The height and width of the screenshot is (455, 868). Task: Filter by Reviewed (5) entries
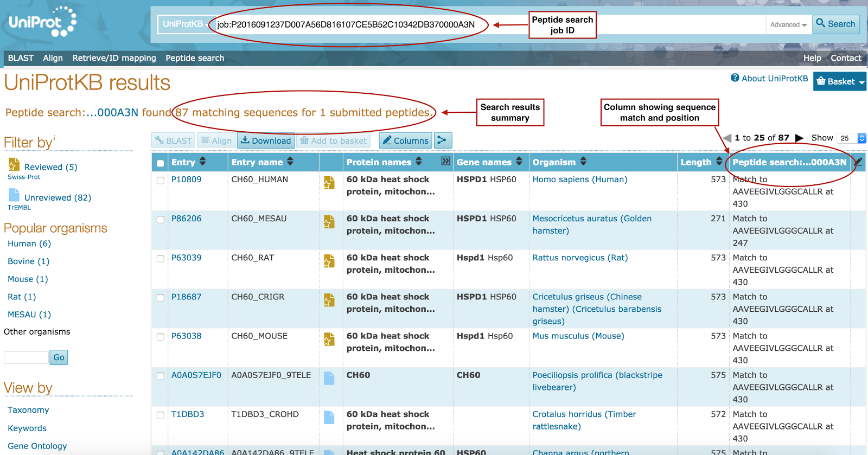pos(51,167)
